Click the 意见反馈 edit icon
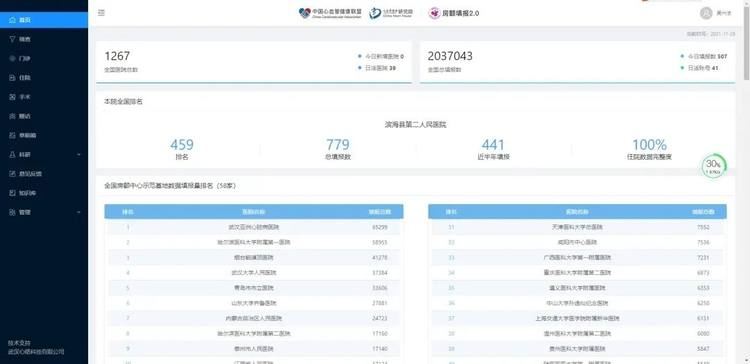 point(12,174)
